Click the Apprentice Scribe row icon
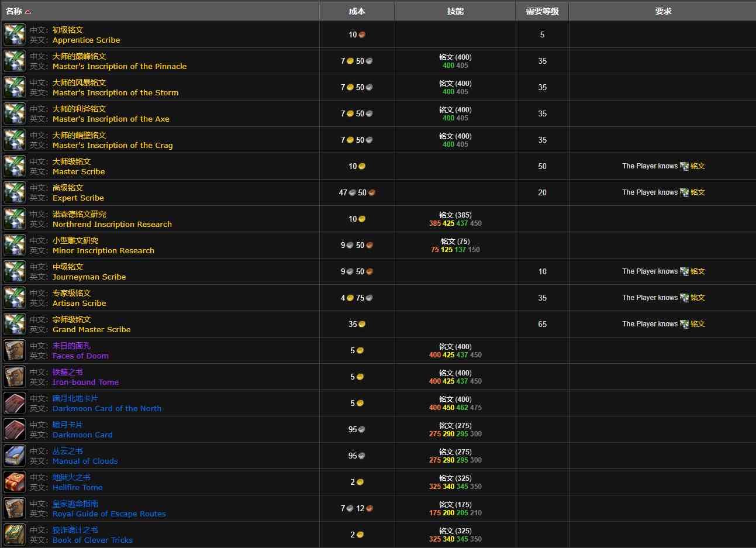This screenshot has height=548, width=756. pos(15,35)
